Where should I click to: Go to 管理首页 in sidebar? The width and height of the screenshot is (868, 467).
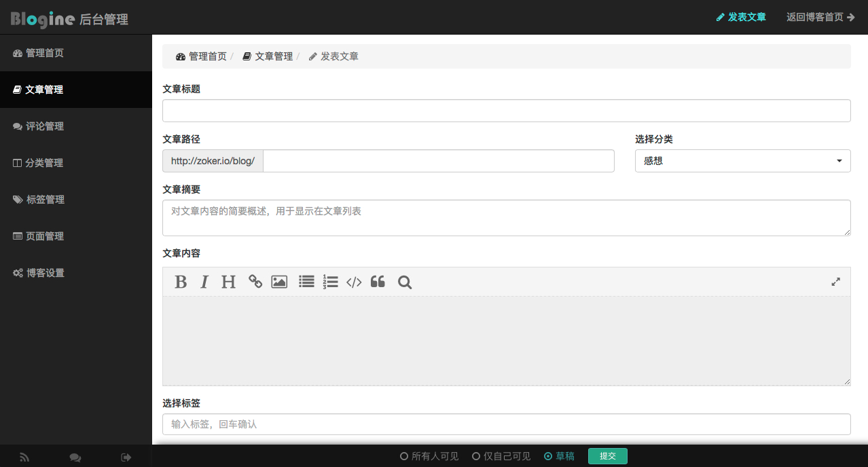[x=76, y=53]
